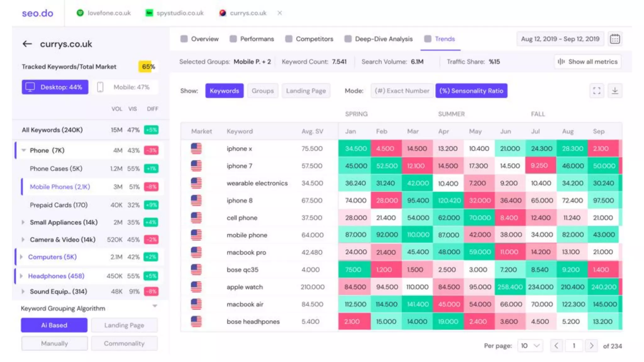
Task: Open the Per page dropdown
Action: [530, 346]
